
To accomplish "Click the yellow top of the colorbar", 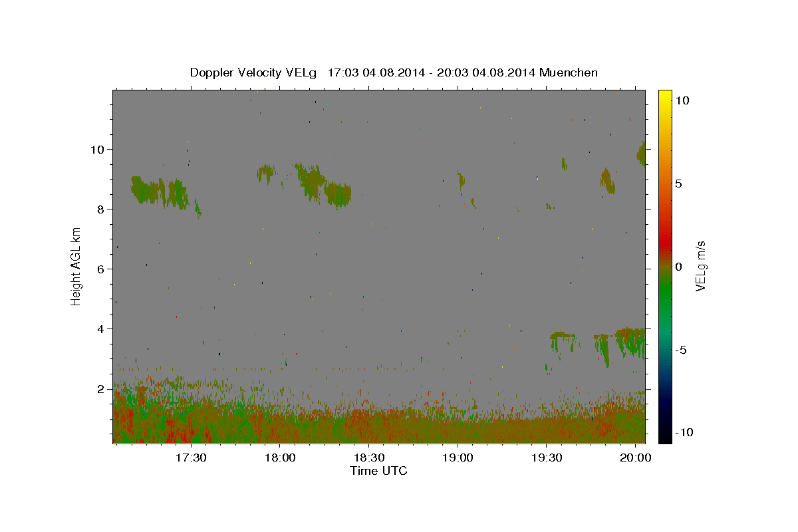I will coord(664,96).
